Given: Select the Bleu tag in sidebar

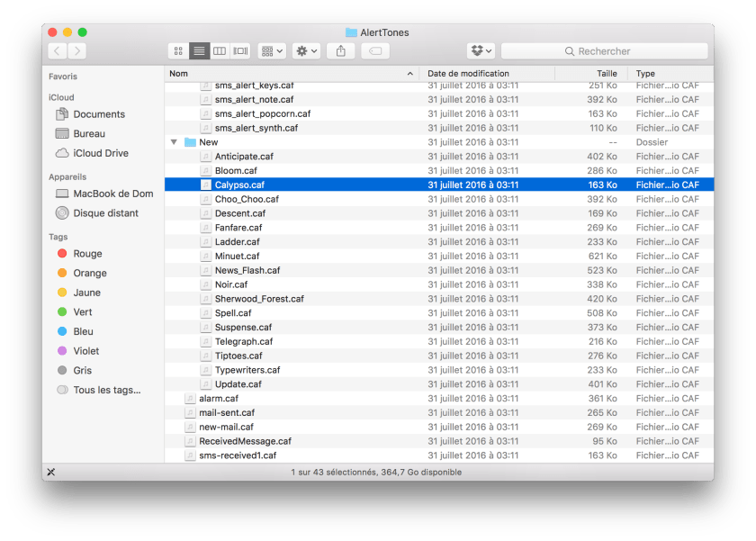Looking at the screenshot, I should pos(83,331).
